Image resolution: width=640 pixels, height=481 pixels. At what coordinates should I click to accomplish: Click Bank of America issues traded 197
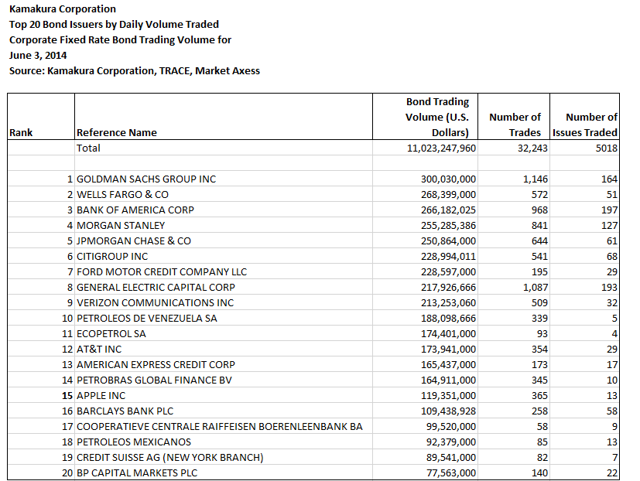609,210
